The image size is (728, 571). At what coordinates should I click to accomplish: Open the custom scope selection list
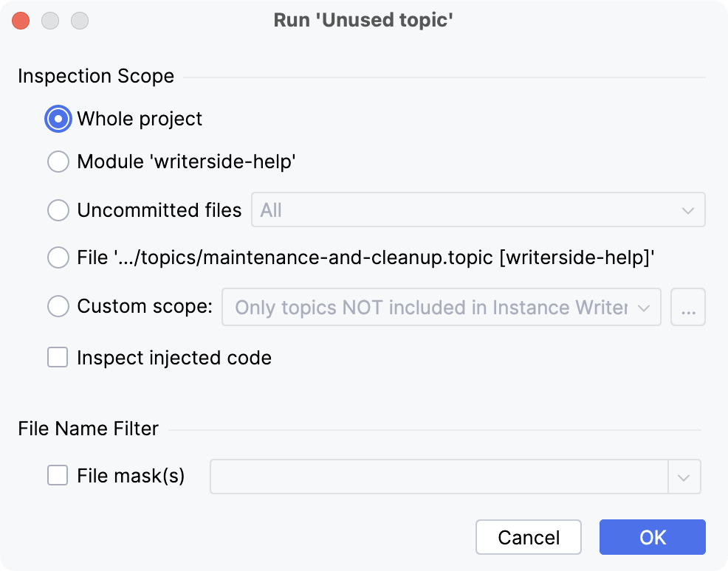441,307
